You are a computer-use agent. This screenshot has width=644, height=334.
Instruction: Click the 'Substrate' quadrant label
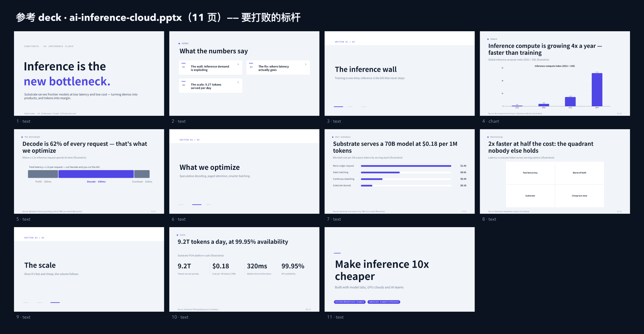(530, 196)
